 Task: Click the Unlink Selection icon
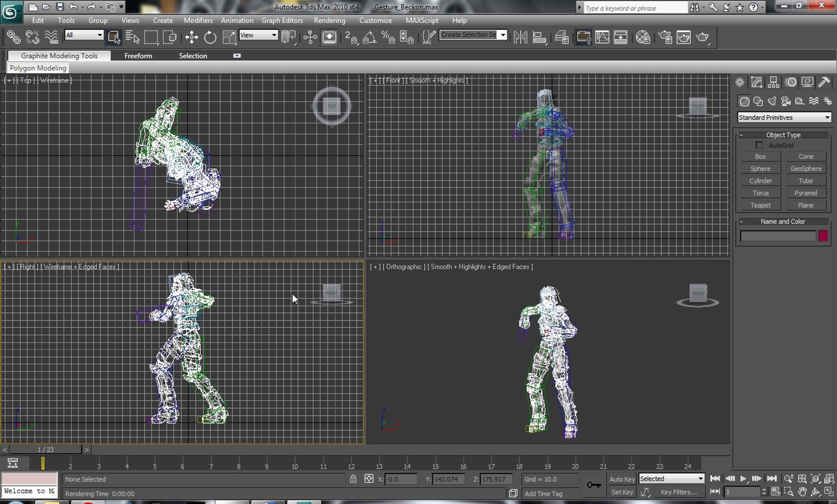tap(32, 37)
